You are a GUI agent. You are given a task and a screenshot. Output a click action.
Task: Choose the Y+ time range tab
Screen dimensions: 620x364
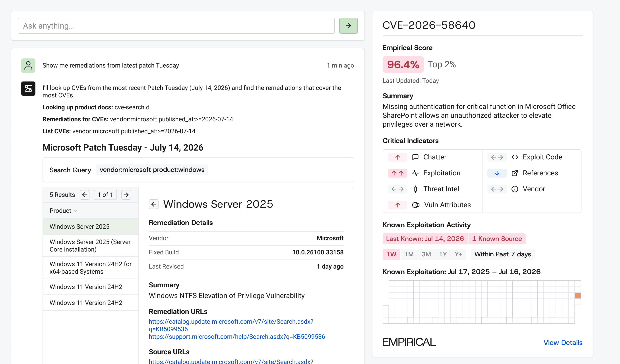pos(458,254)
